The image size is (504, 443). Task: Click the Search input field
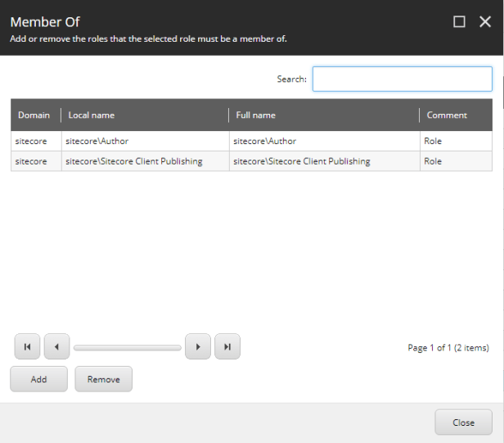pyautogui.click(x=402, y=79)
